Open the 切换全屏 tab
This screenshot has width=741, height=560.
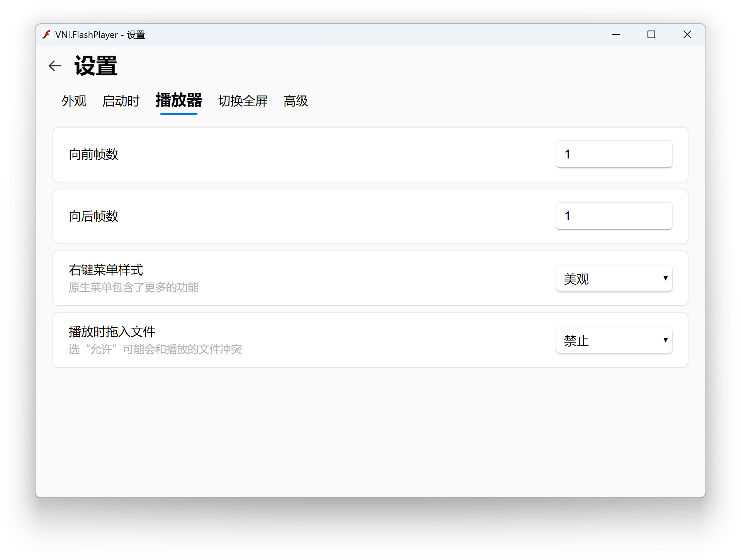tap(243, 101)
